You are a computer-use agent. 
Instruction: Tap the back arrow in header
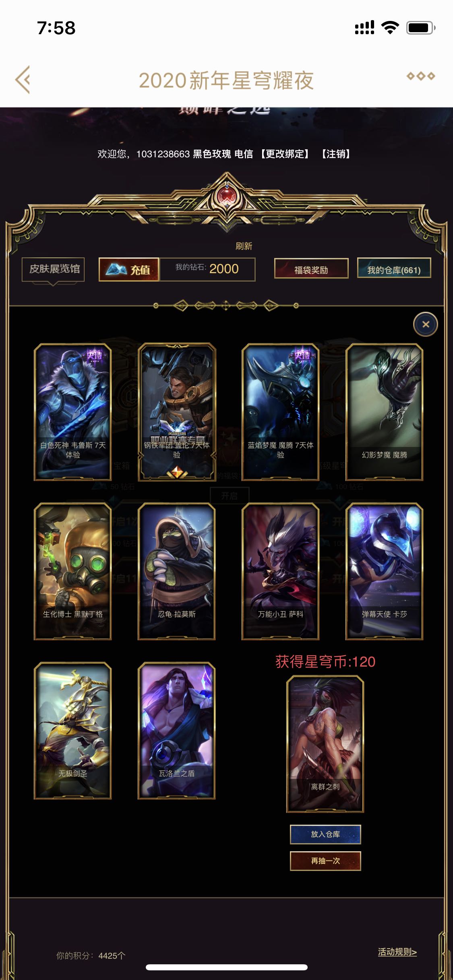pyautogui.click(x=23, y=80)
